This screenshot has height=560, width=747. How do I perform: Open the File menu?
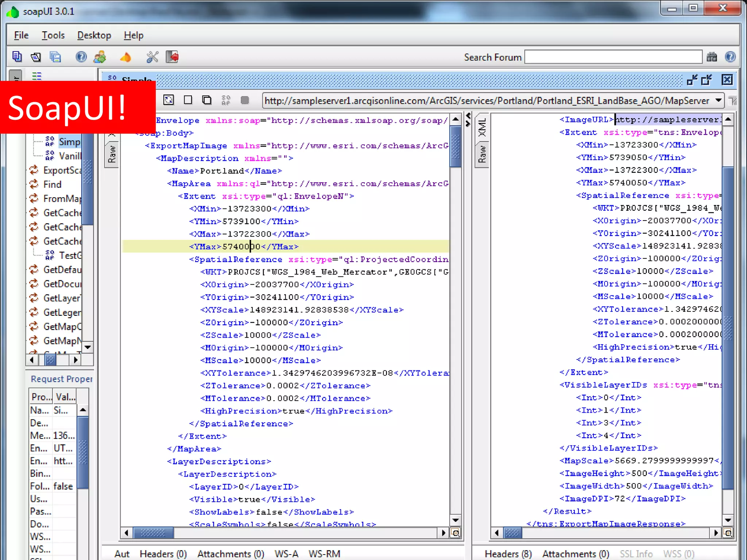pyautogui.click(x=21, y=35)
